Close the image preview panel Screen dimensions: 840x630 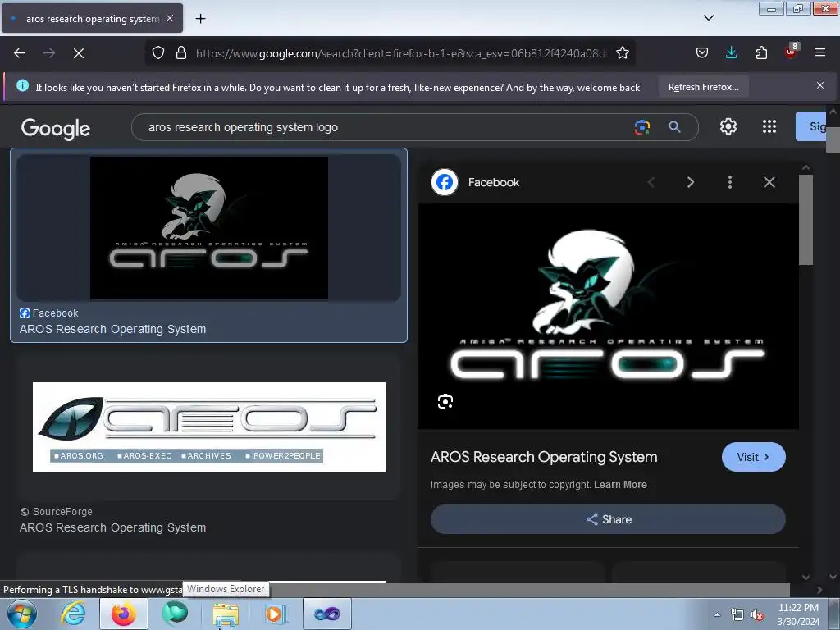click(769, 182)
